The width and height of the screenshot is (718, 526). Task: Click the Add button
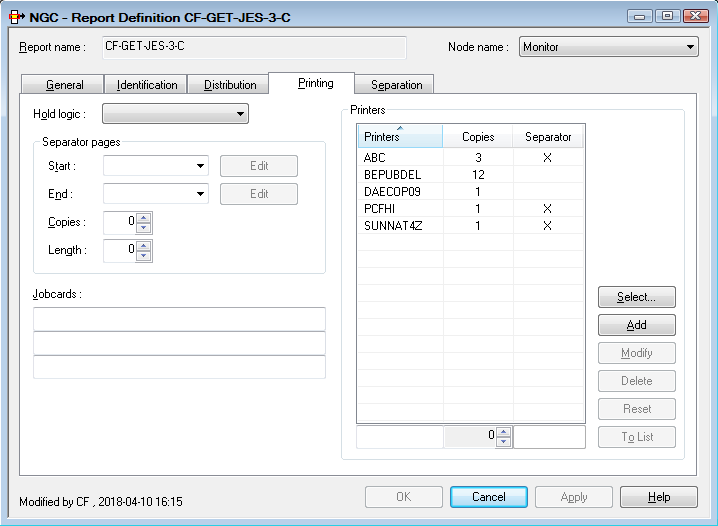pyautogui.click(x=636, y=325)
